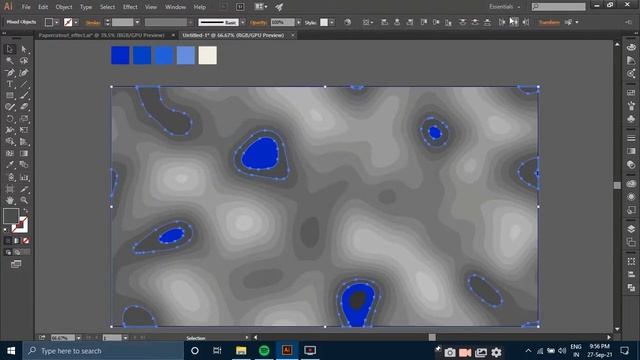Click the Adobe search field

pos(558,7)
